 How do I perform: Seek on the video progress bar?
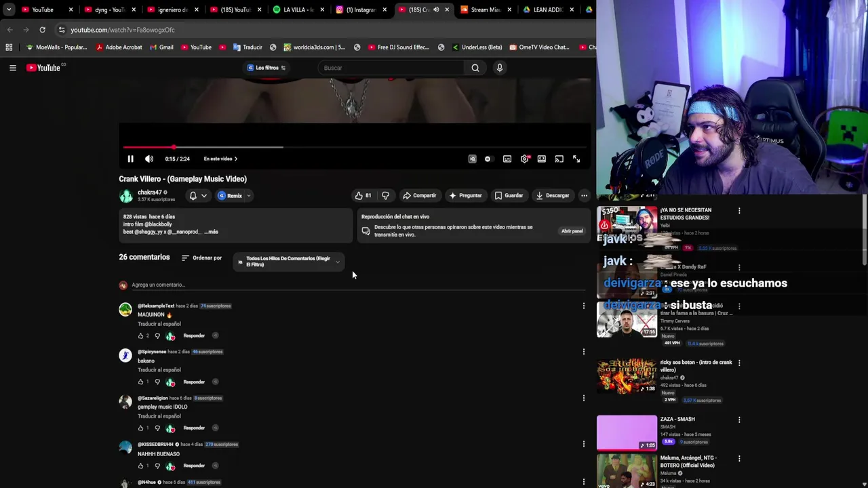pos(355,146)
